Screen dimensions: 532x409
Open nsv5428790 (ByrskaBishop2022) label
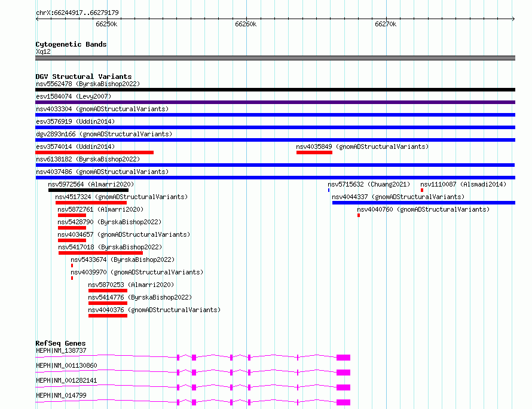tap(109, 222)
